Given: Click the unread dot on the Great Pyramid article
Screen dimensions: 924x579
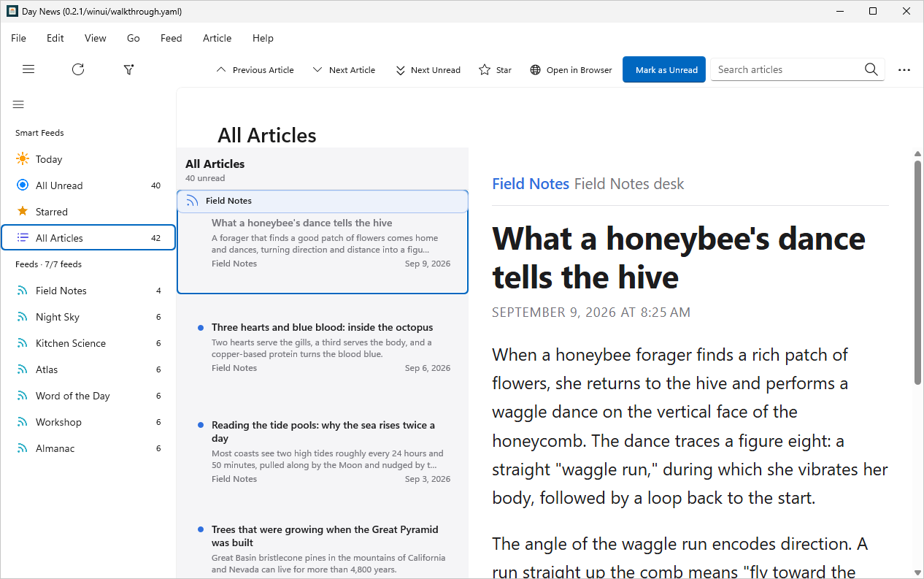Looking at the screenshot, I should click(x=201, y=529).
